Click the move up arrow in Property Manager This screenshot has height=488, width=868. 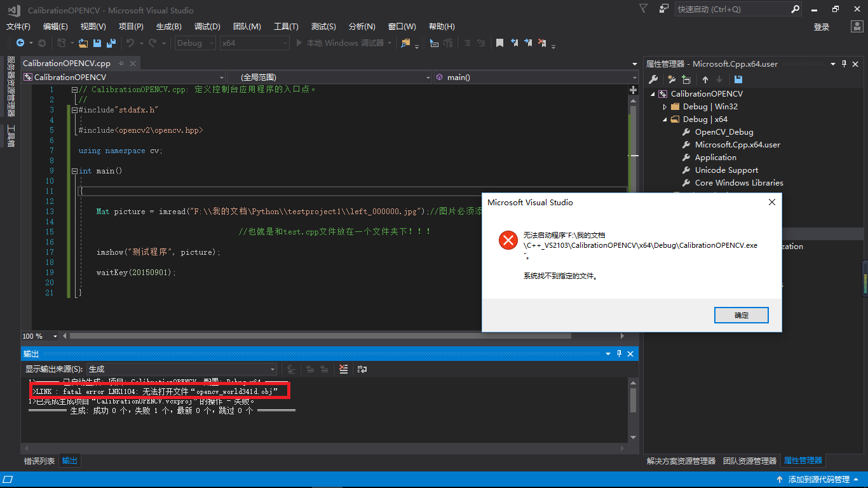click(x=705, y=79)
